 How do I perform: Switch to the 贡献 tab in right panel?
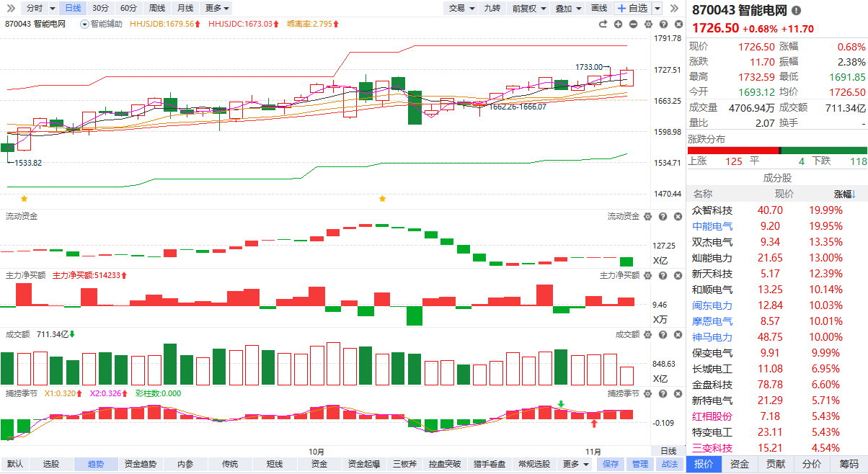click(776, 464)
